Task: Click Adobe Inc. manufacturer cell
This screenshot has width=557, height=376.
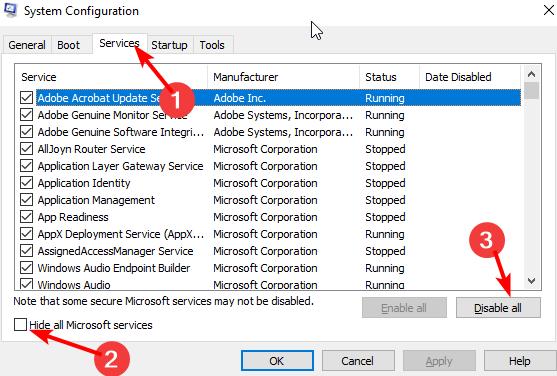Action: (240, 98)
